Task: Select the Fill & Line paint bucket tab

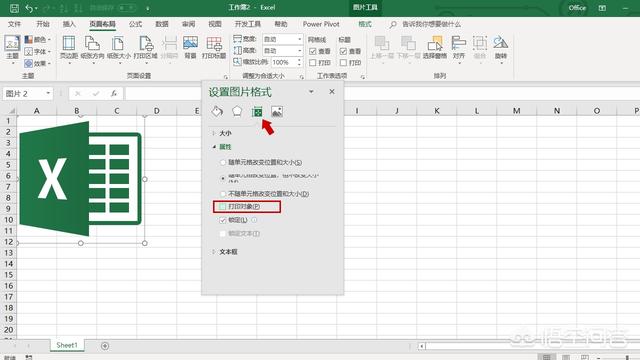Action: click(x=217, y=111)
